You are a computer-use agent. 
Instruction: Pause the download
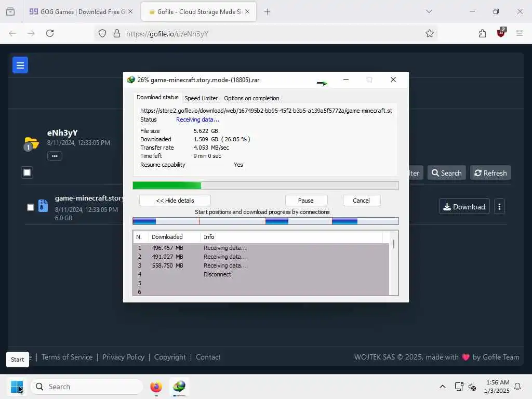(x=305, y=201)
